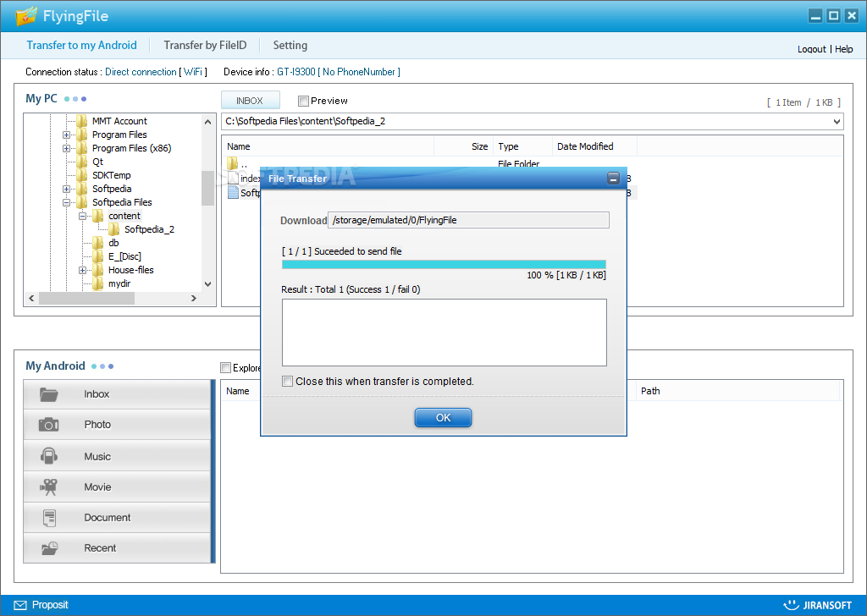The width and height of the screenshot is (867, 616).
Task: Click the Document page icon
Action: tap(49, 518)
